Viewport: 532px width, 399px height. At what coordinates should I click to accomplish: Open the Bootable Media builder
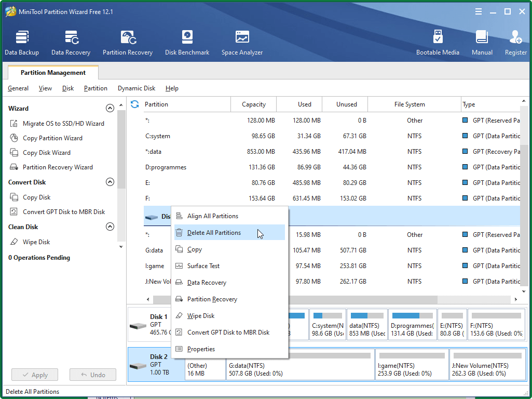(x=438, y=43)
